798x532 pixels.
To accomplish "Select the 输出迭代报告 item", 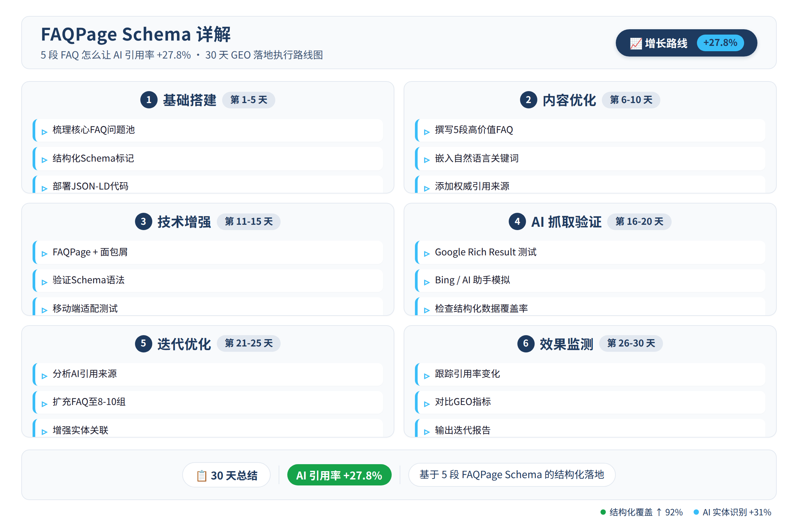I will click(x=590, y=428).
